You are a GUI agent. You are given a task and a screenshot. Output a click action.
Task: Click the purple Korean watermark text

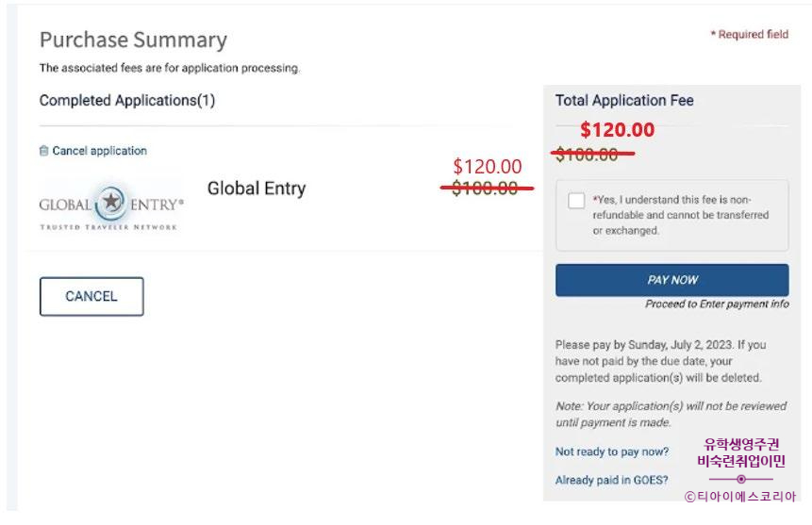(740, 453)
